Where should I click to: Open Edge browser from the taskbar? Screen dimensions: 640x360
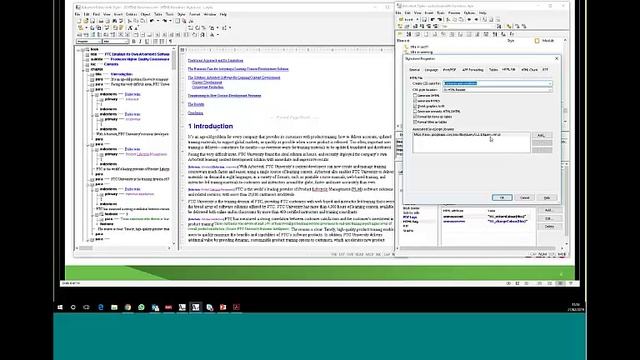pos(100,307)
